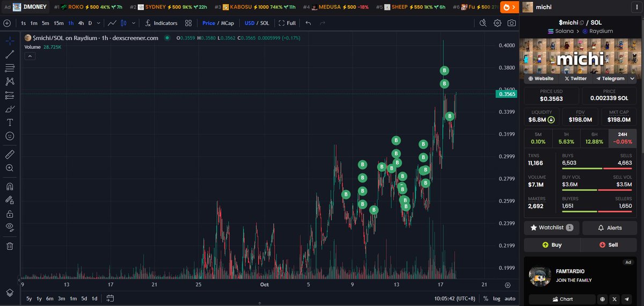Select the 4h timeframe
This screenshot has width=644, height=306.
point(80,23)
